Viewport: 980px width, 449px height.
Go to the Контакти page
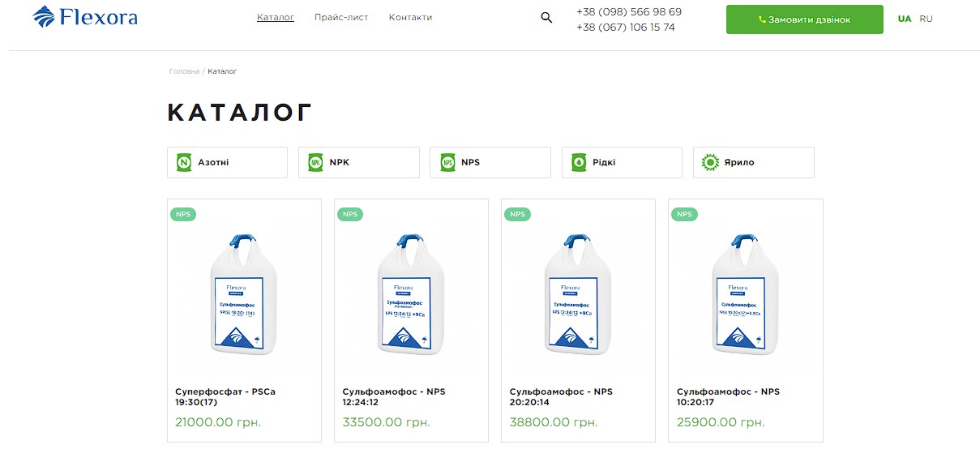(x=410, y=18)
